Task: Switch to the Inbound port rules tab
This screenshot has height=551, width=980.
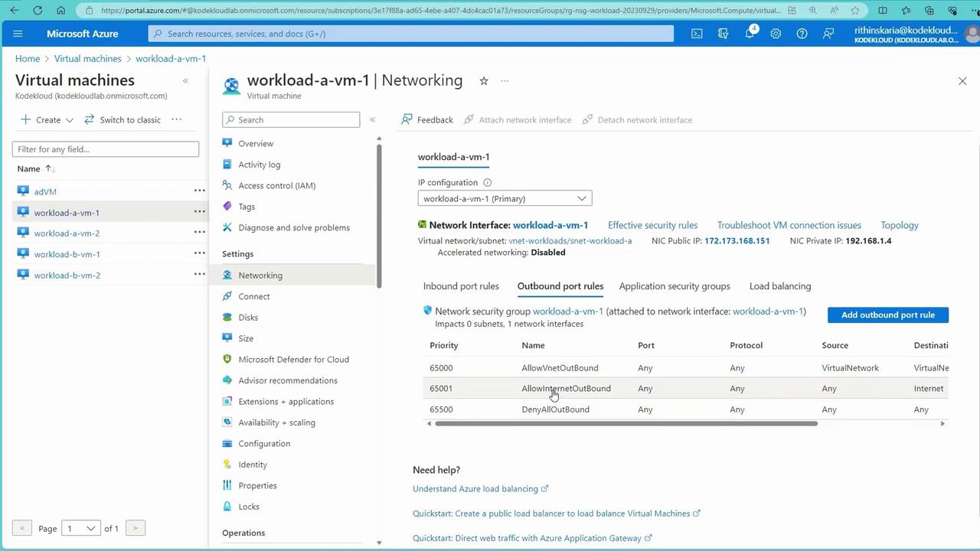Action: tap(461, 286)
